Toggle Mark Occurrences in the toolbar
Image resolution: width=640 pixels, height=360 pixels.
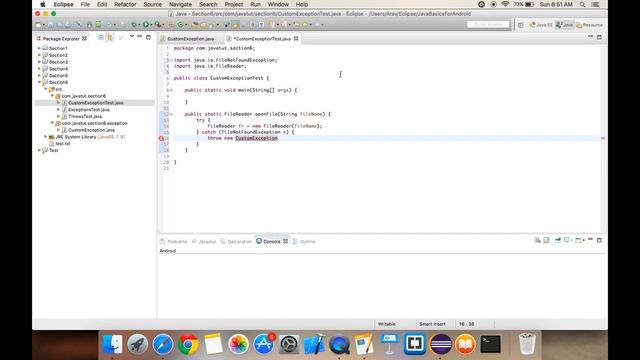(236, 25)
